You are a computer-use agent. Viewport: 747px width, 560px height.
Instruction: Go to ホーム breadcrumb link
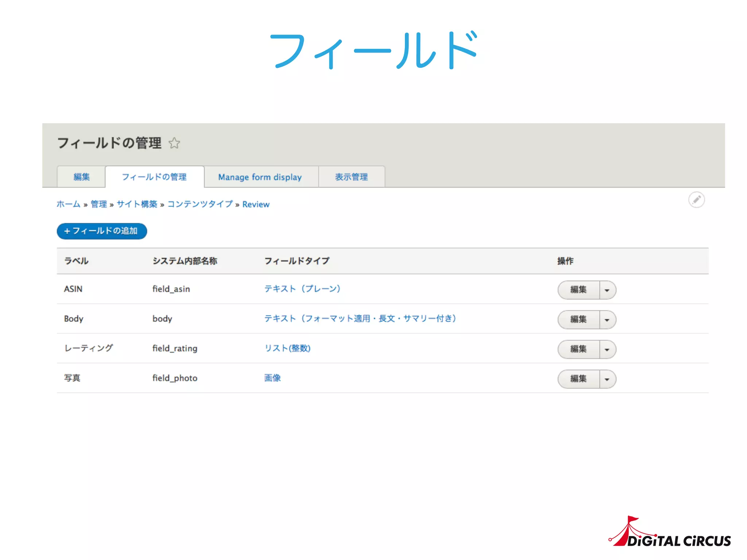pos(68,204)
